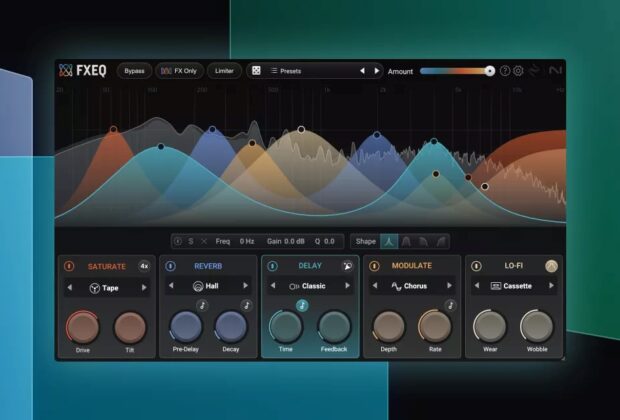This screenshot has height=420, width=620.
Task: Click the Wear knob
Action: (x=490, y=327)
